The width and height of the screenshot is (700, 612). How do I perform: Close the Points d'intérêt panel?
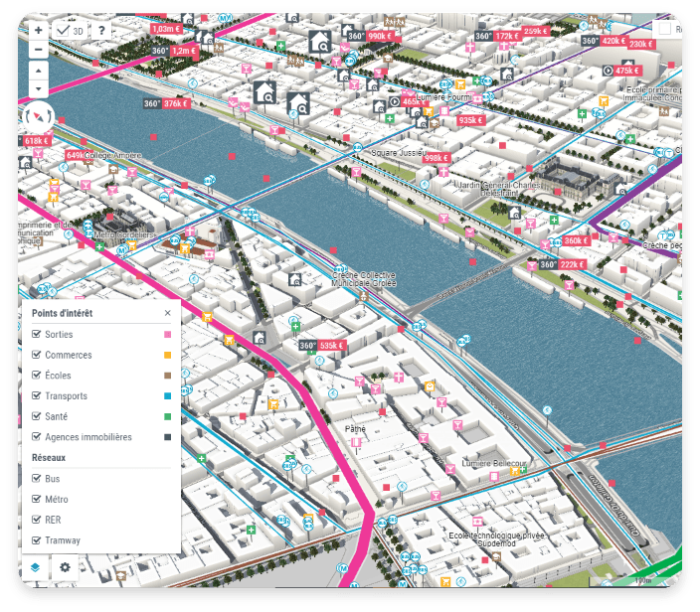click(x=167, y=313)
